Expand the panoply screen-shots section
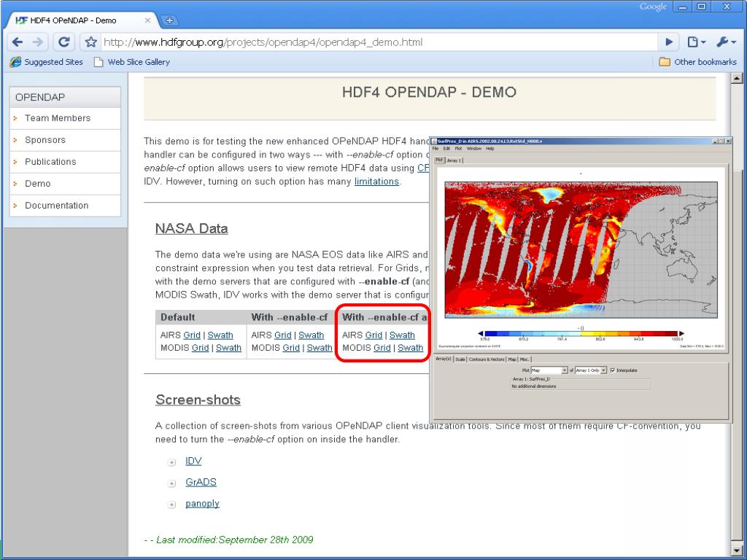Image resolution: width=747 pixels, height=560 pixels. pos(171,505)
